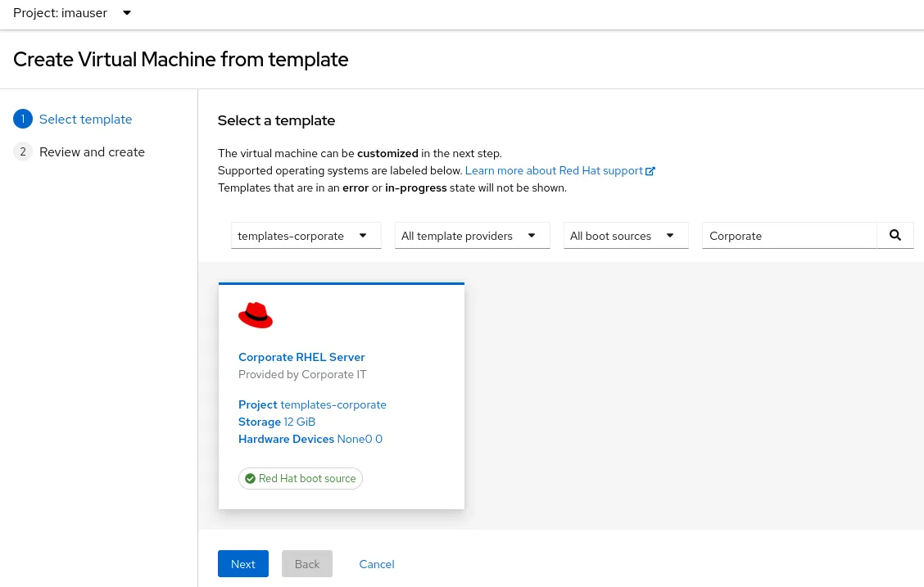Open the Corporate RHEL Server template title
Viewport: 924px width, 587px height.
pyautogui.click(x=301, y=357)
